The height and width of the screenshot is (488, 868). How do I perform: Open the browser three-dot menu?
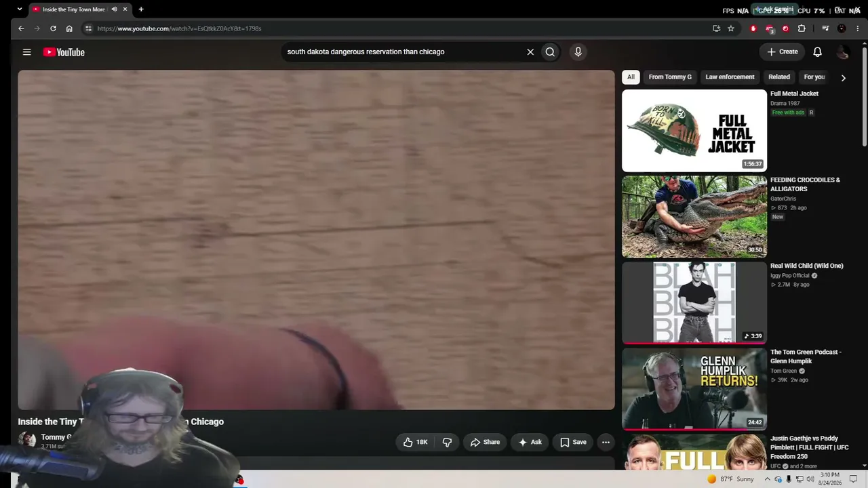pos(858,28)
